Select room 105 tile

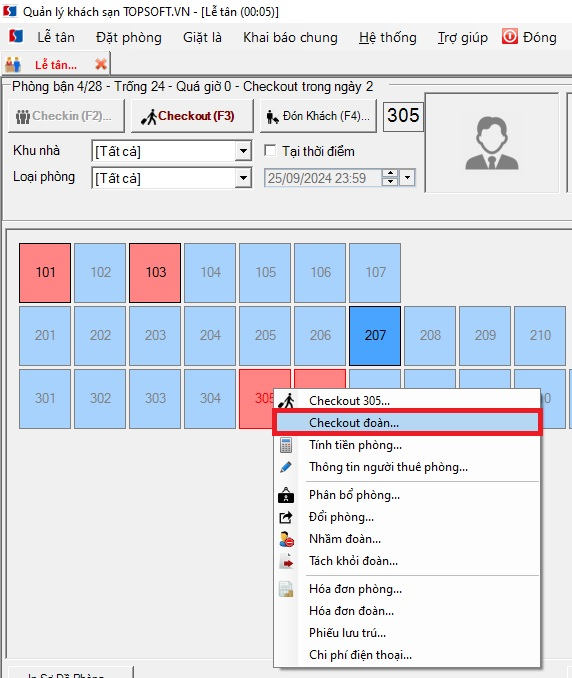[265, 273]
